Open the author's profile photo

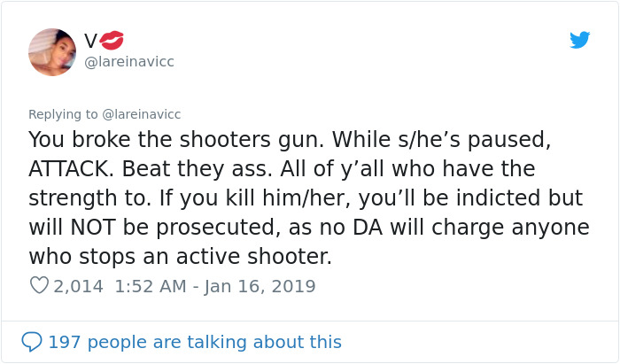tap(52, 51)
